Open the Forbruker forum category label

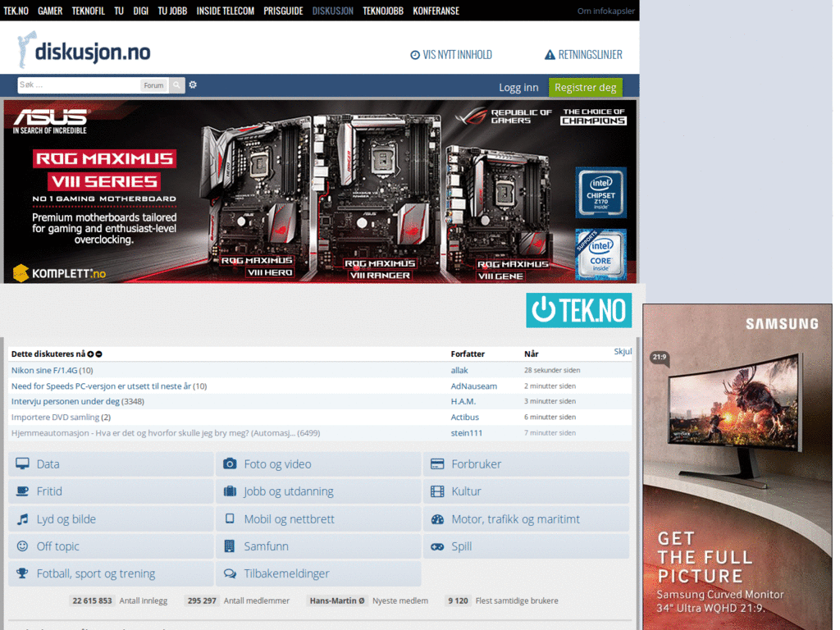pos(477,464)
